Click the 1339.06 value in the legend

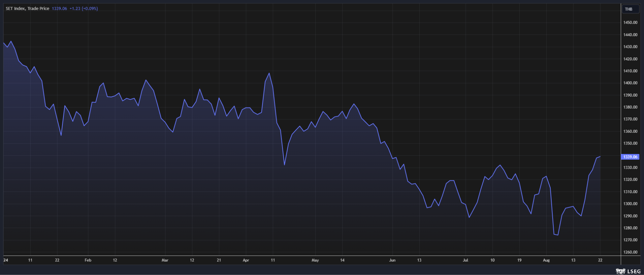point(59,8)
